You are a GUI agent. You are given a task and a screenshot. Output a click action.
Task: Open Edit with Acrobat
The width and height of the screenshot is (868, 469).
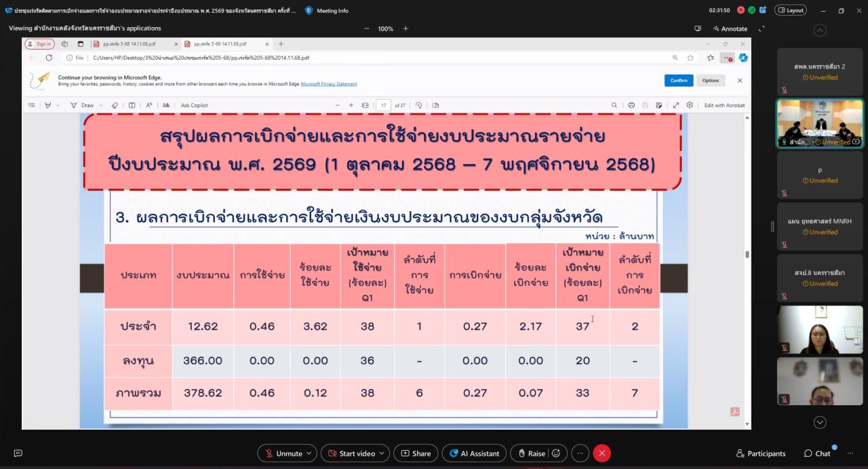[725, 105]
